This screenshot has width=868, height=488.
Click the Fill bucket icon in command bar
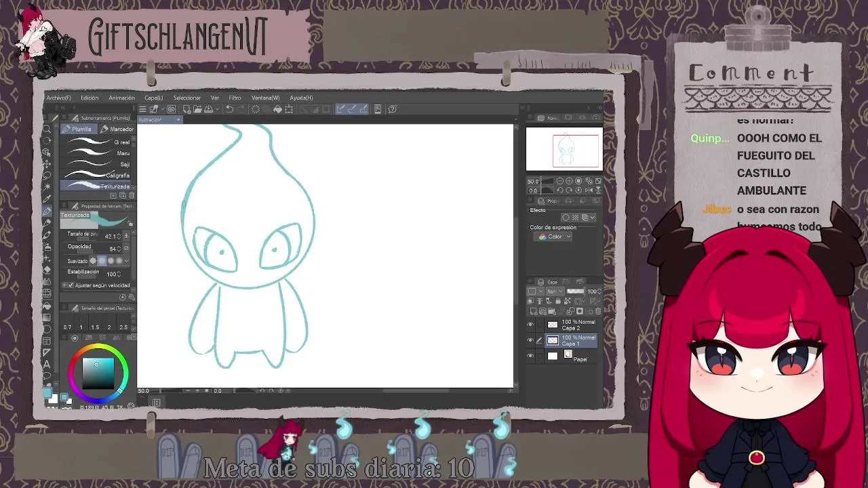pyautogui.click(x=277, y=109)
